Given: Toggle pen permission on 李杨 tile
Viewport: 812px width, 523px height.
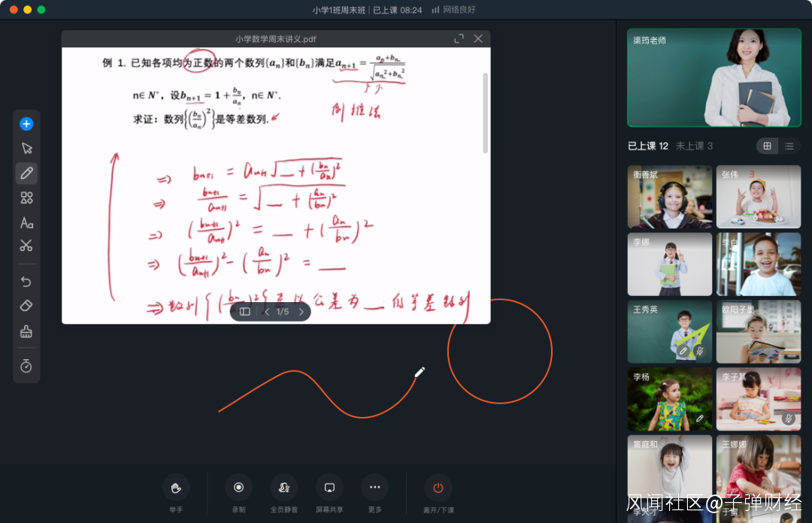Looking at the screenshot, I should pyautogui.click(x=700, y=419).
